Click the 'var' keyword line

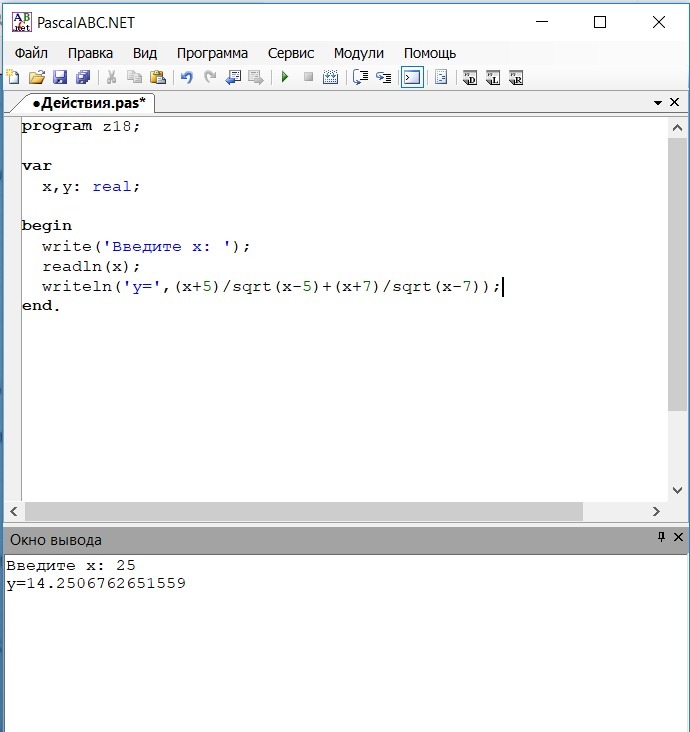(x=36, y=166)
